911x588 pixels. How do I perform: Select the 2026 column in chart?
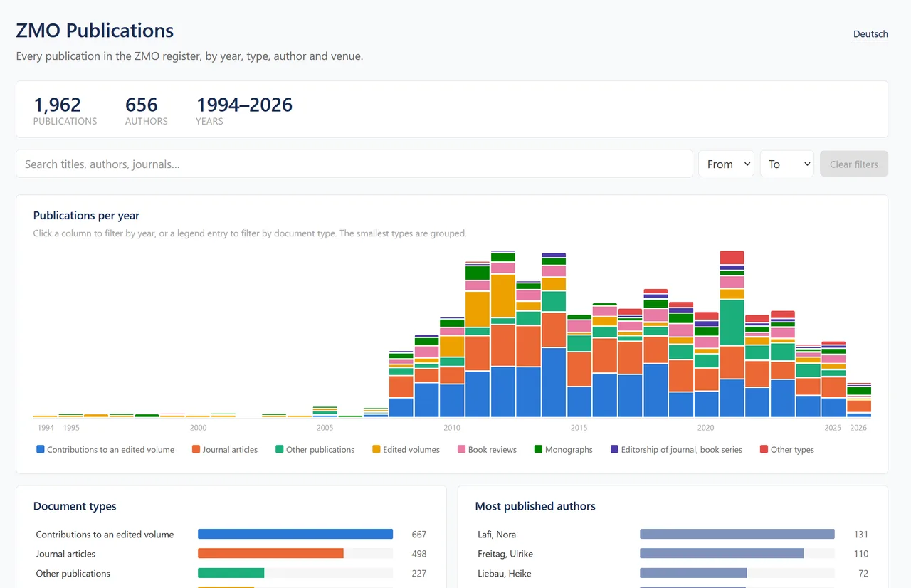click(x=859, y=400)
